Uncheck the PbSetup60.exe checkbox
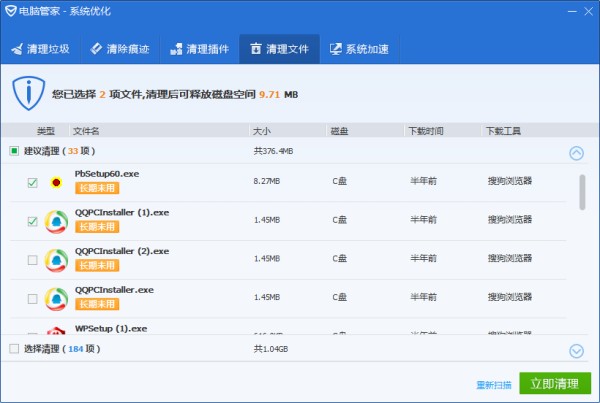This screenshot has width=600, height=403. click(33, 182)
